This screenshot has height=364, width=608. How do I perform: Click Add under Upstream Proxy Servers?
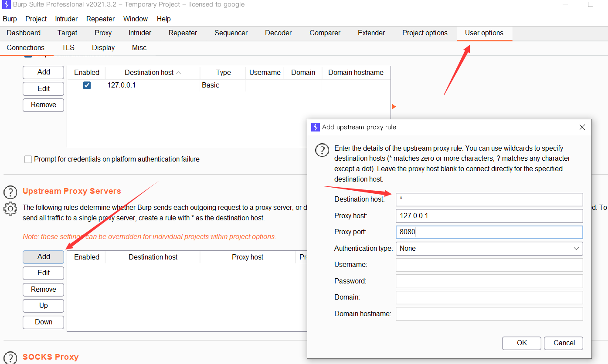point(44,257)
